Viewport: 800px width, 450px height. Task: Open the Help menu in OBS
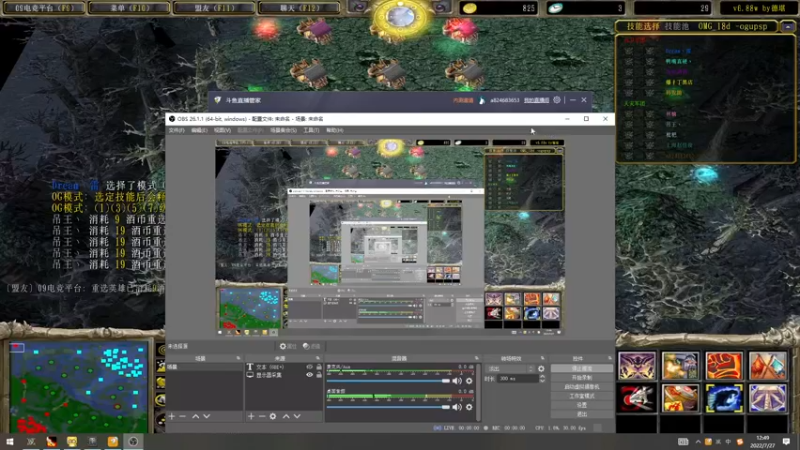(x=335, y=131)
